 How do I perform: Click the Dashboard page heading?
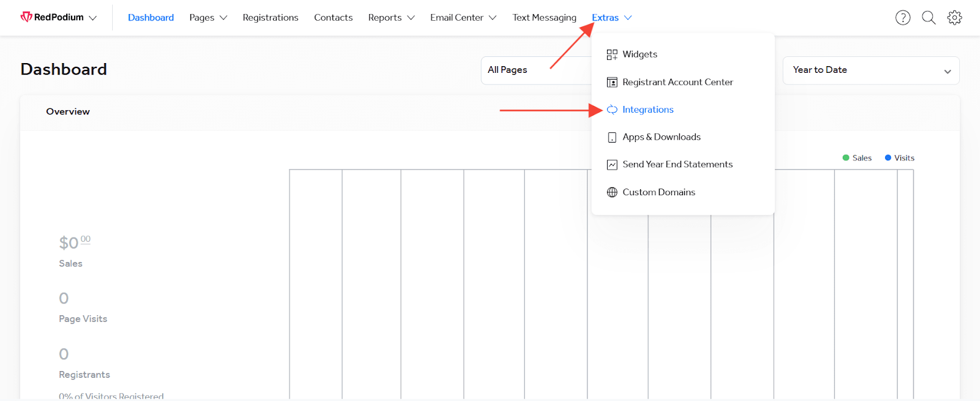pos(64,69)
